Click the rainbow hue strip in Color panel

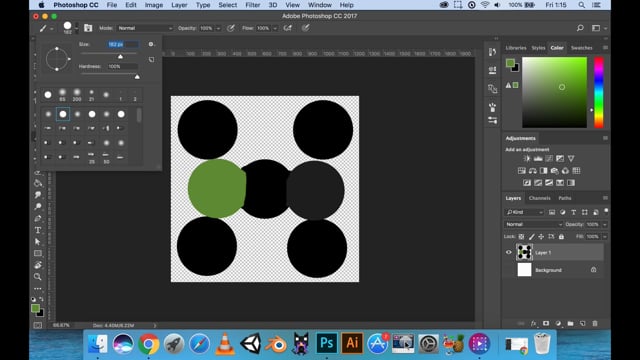point(599,92)
